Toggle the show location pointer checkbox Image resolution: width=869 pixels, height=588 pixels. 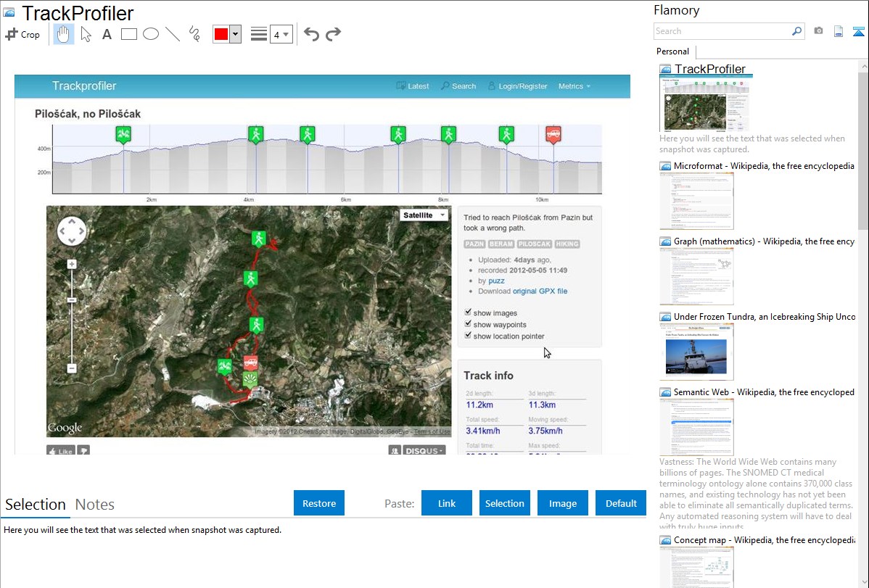[x=469, y=336]
